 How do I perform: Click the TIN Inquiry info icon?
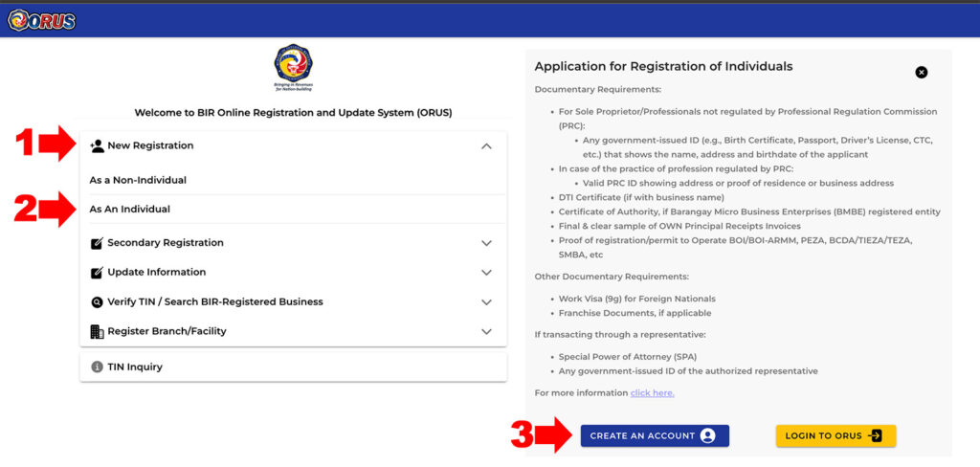(97, 367)
